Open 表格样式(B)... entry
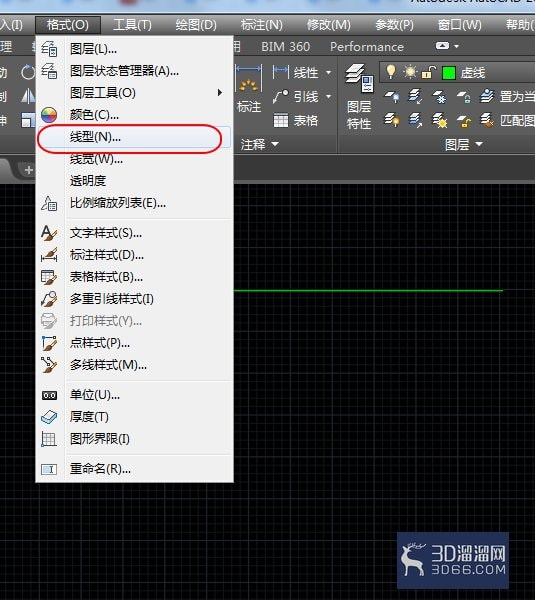Screen dimensions: 535x600 (x=134, y=277)
